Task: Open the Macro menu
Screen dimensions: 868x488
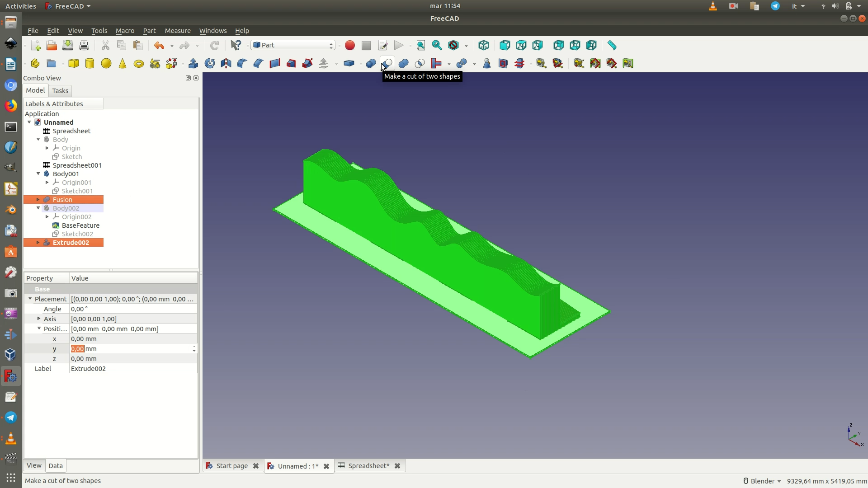Action: point(125,31)
